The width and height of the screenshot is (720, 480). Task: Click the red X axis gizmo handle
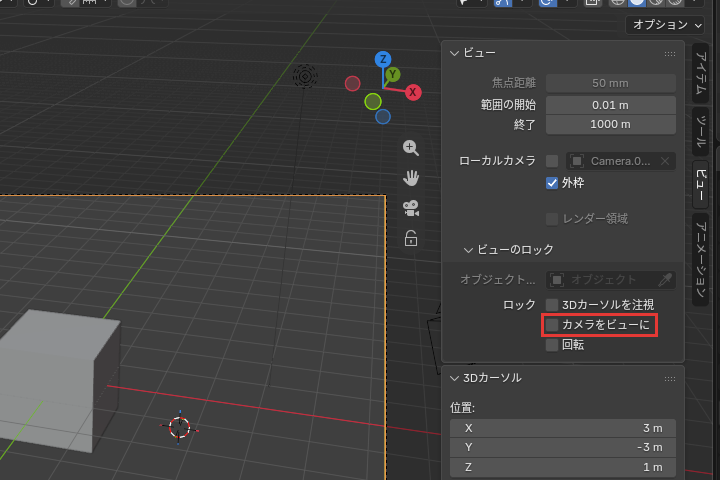coord(413,92)
